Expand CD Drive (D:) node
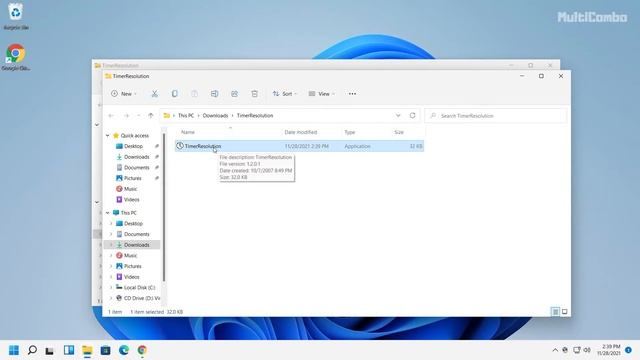Image resolution: width=640 pixels, height=360 pixels. coord(111,298)
